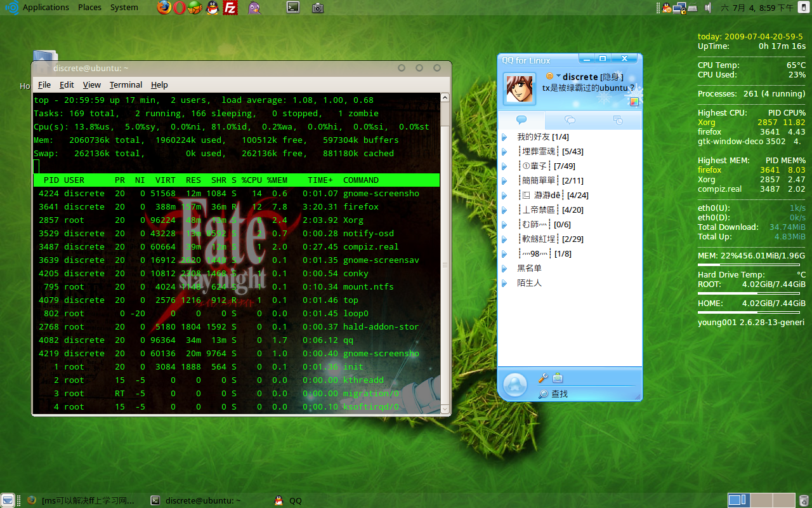812x508 pixels.
Task: Open the Terminal menu in terminal window
Action: tap(126, 84)
